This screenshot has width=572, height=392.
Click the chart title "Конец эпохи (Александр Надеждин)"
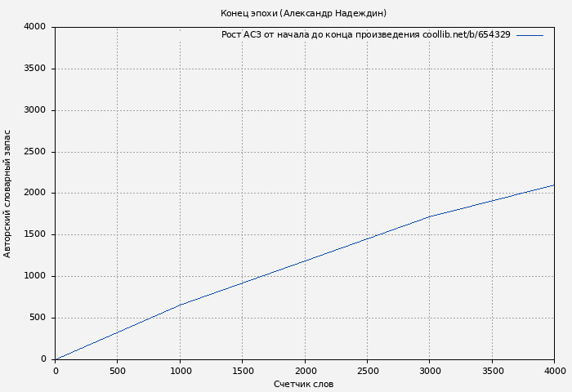[303, 13]
